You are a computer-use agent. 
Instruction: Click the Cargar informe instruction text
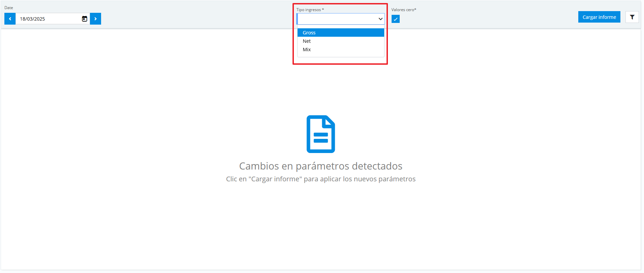(x=320, y=179)
